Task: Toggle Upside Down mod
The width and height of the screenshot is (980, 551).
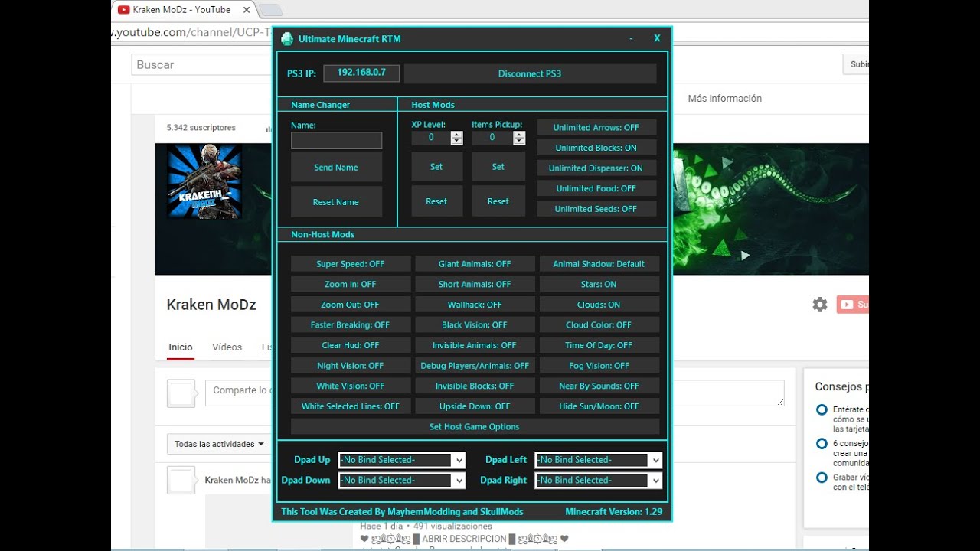Action: [475, 406]
